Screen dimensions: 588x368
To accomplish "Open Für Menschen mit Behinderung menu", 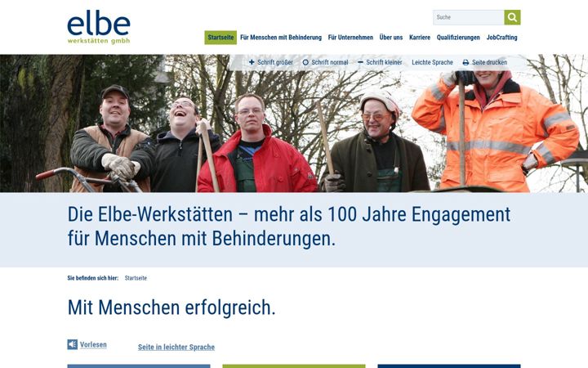I will 281,38.
